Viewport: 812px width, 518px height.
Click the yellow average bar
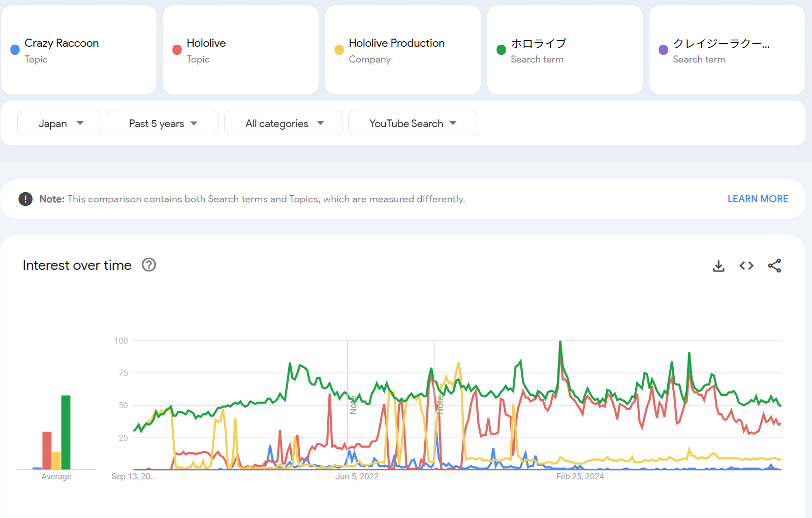[x=56, y=461]
